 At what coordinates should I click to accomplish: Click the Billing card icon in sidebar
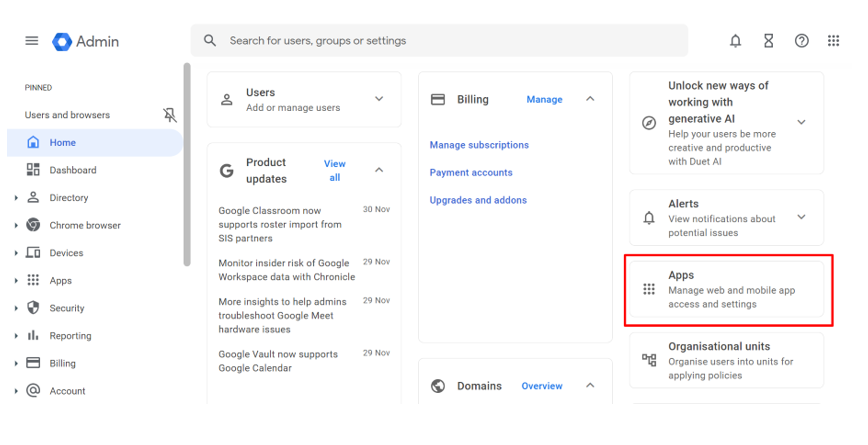[33, 363]
